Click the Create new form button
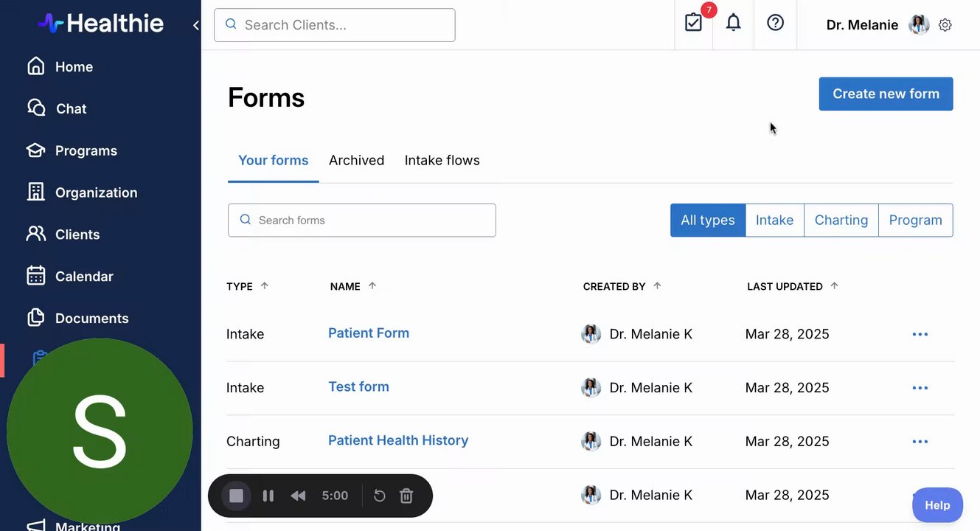Viewport: 980px width, 531px height. [886, 94]
